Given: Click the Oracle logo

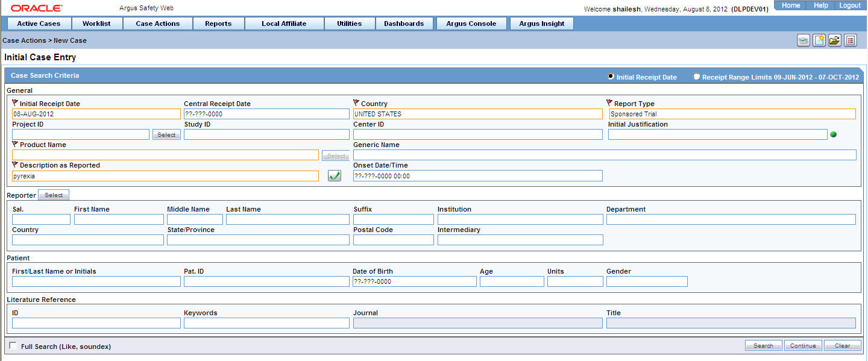Looking at the screenshot, I should tap(36, 8).
